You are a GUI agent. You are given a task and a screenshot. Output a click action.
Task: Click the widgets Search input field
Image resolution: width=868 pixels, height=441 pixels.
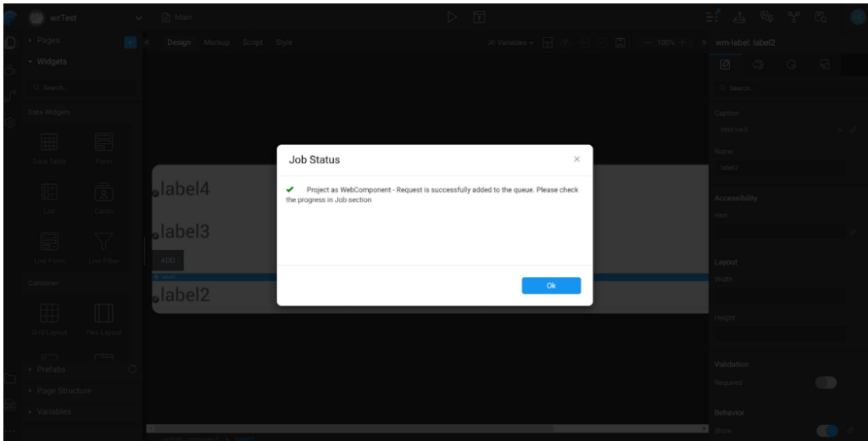point(82,87)
